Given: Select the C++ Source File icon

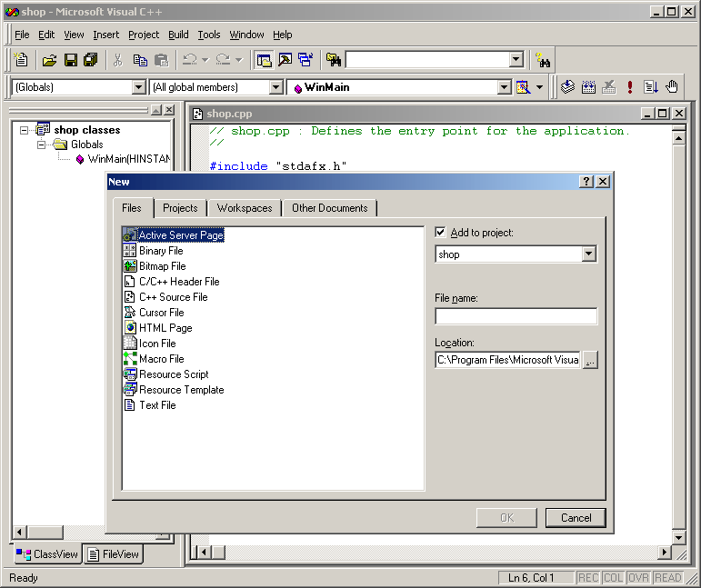Looking at the screenshot, I should pyautogui.click(x=130, y=297).
